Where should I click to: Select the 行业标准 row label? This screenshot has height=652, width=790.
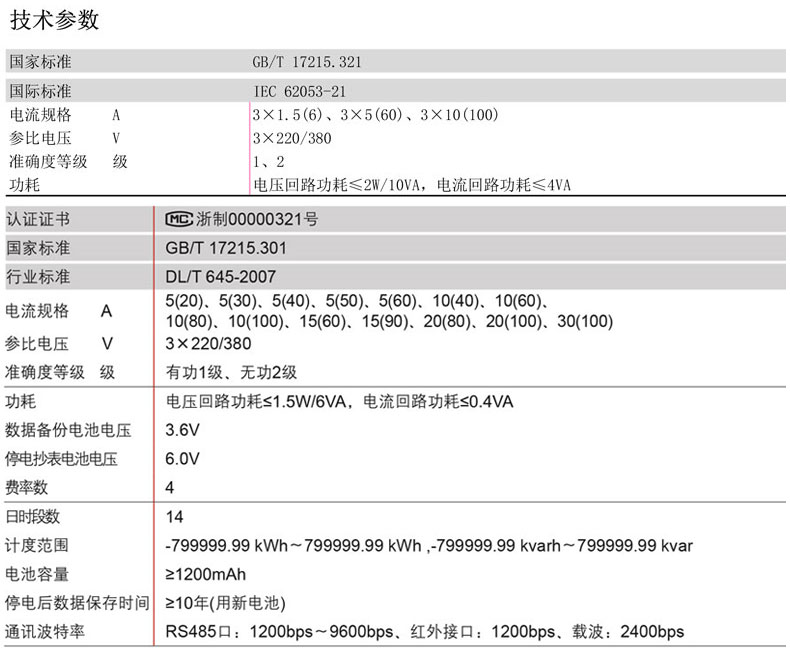[38, 277]
